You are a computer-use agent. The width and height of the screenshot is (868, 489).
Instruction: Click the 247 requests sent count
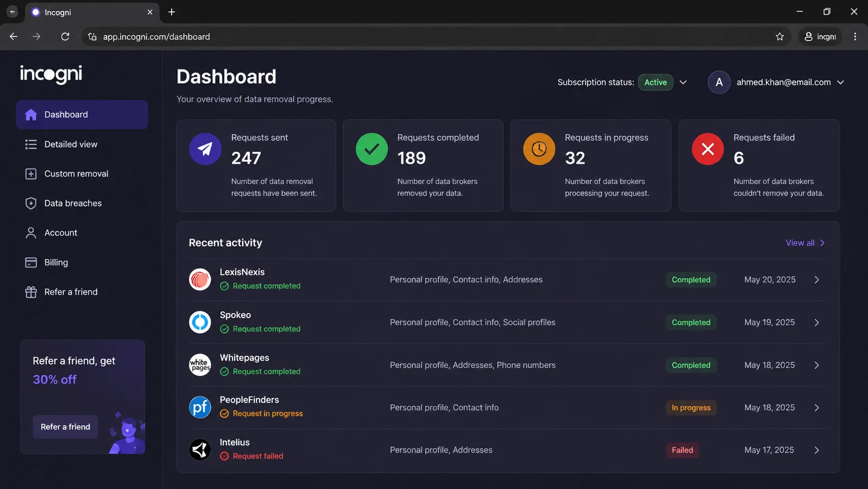click(x=246, y=158)
